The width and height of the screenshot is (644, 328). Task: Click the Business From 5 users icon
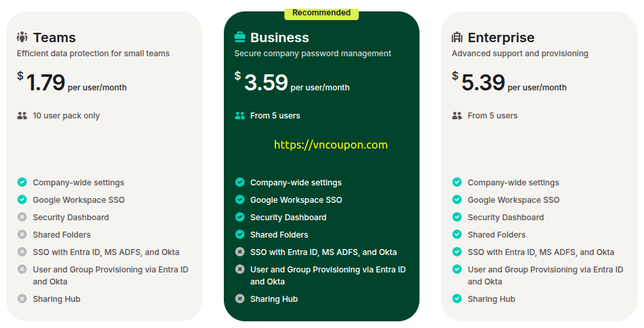click(x=240, y=116)
